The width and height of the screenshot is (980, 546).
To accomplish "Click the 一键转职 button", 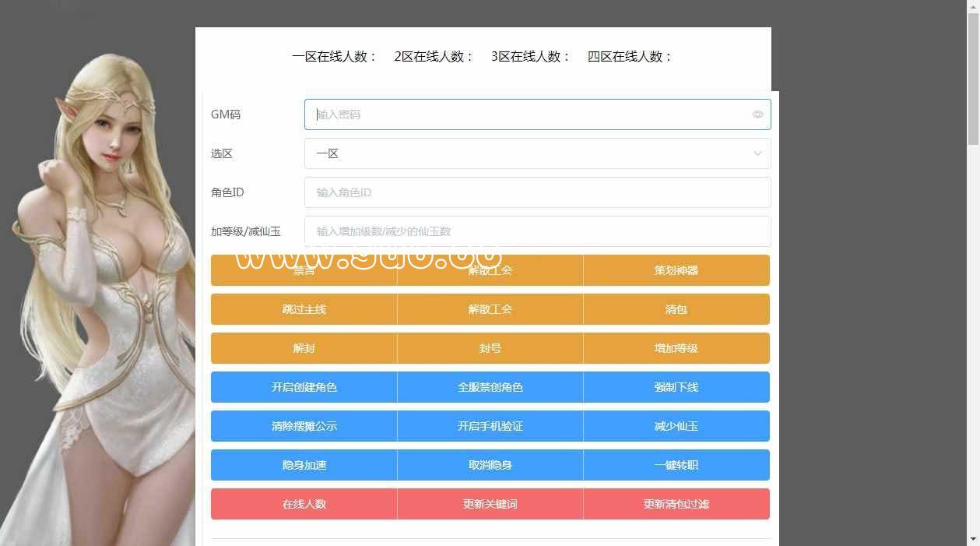I will (x=676, y=465).
